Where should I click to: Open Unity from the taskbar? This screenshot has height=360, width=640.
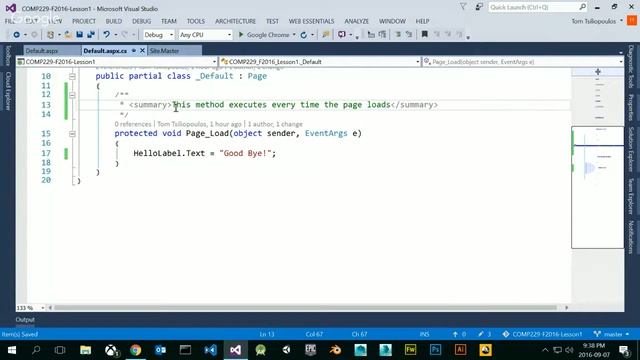[x=286, y=350]
